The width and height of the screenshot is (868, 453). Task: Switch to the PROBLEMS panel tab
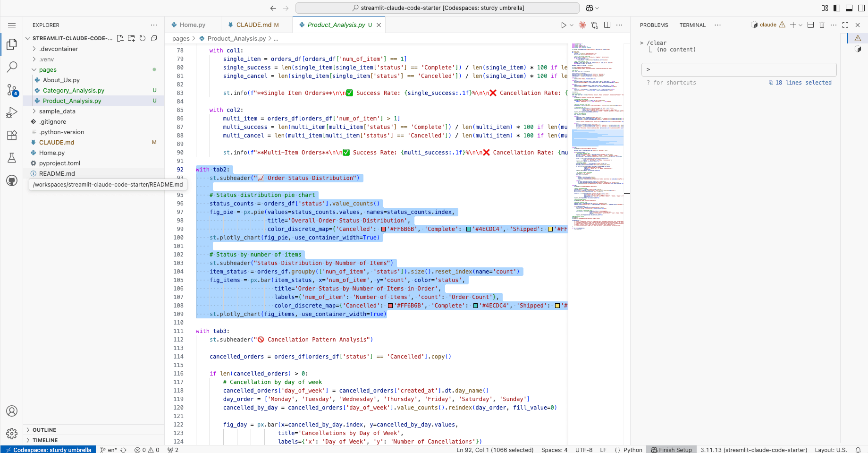pyautogui.click(x=654, y=25)
